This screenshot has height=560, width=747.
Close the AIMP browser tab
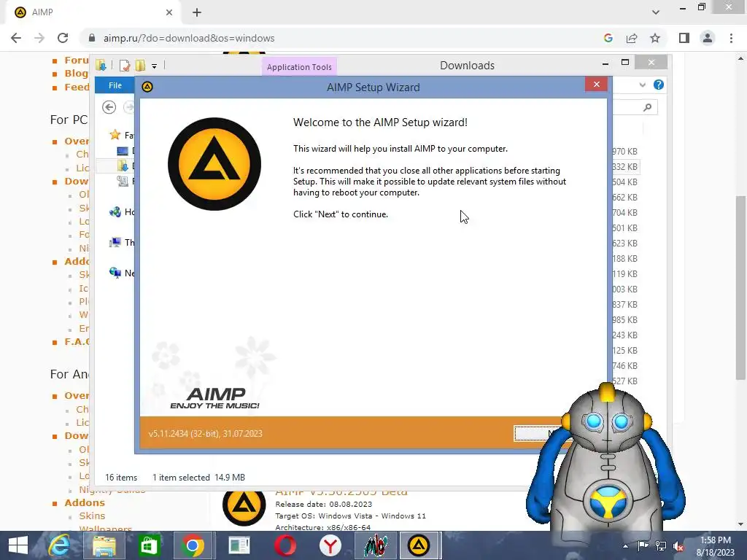tap(169, 12)
